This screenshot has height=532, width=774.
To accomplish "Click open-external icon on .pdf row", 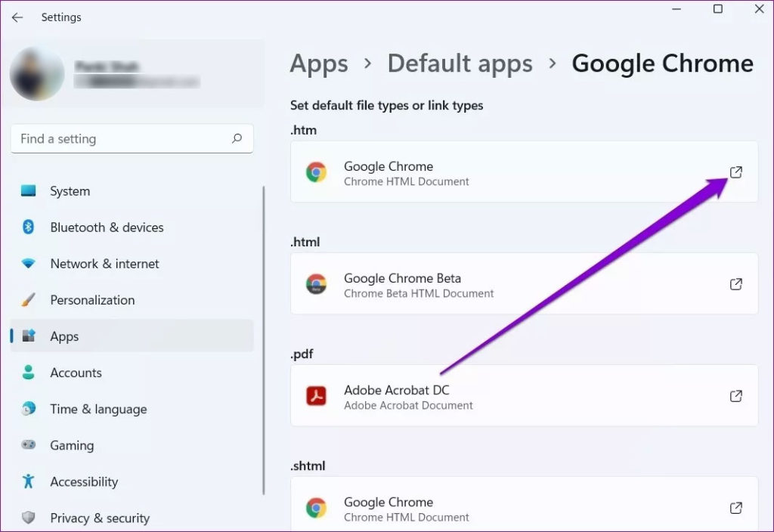I will click(x=736, y=396).
